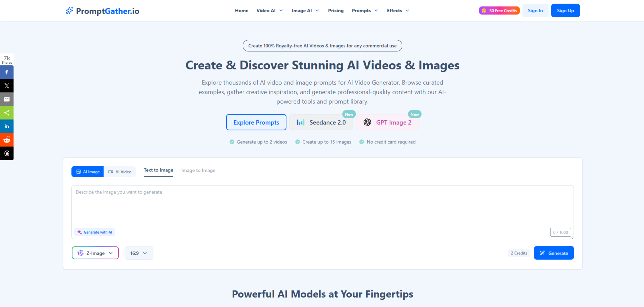
Task: Click Generate with AI prompt helper
Action: pos(94,232)
